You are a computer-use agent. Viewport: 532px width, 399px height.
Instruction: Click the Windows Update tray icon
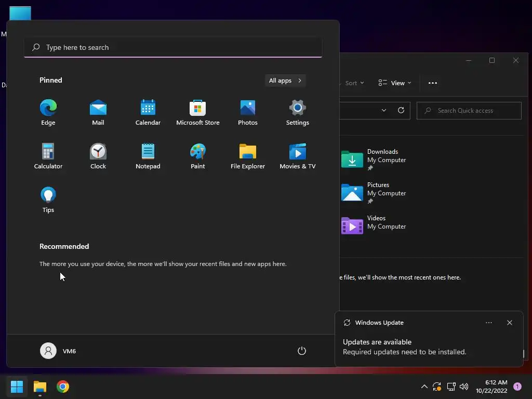(x=437, y=387)
